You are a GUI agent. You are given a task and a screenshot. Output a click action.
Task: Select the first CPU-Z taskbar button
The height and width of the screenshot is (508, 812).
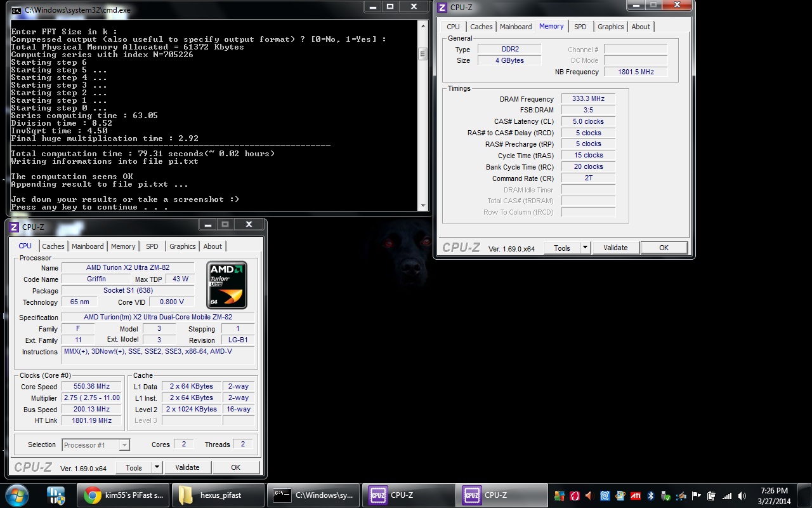[x=407, y=495]
